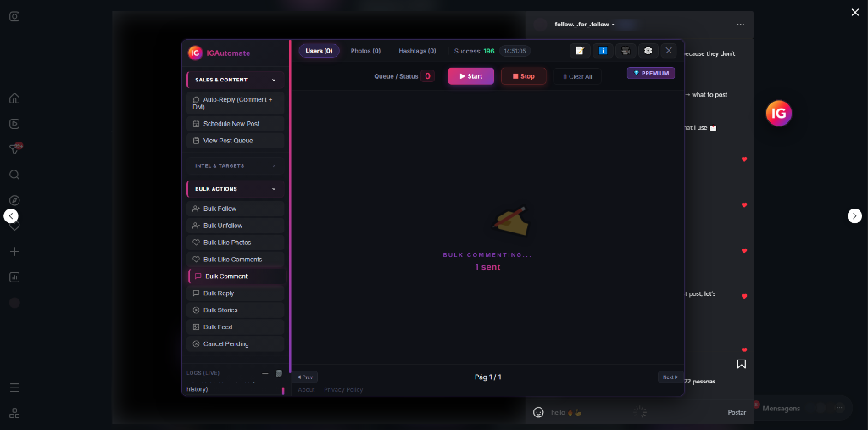Collapse the Bulk Actions section
The width and height of the screenshot is (868, 430).
coord(236,189)
